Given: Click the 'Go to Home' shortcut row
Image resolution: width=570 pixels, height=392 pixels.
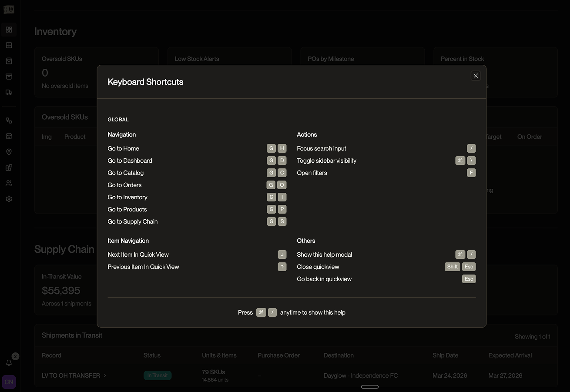Looking at the screenshot, I should [x=197, y=148].
